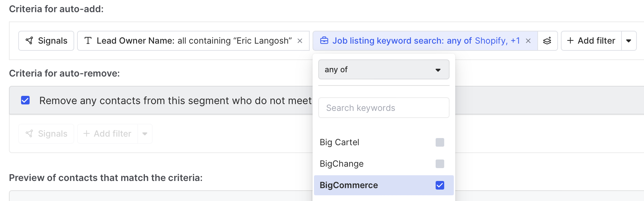This screenshot has width=644, height=201.
Task: Click the briefcase icon on Job listing filter
Action: (x=324, y=41)
